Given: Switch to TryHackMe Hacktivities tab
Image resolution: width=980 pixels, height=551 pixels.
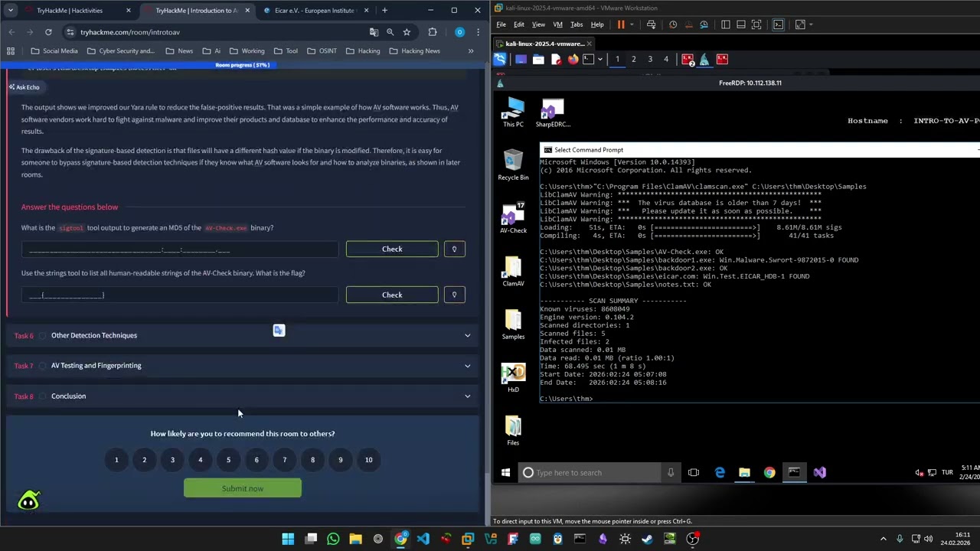Looking at the screenshot, I should [x=70, y=11].
